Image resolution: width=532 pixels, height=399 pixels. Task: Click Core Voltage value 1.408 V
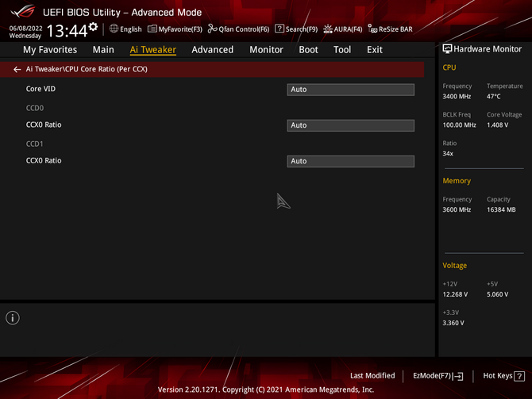click(x=497, y=125)
